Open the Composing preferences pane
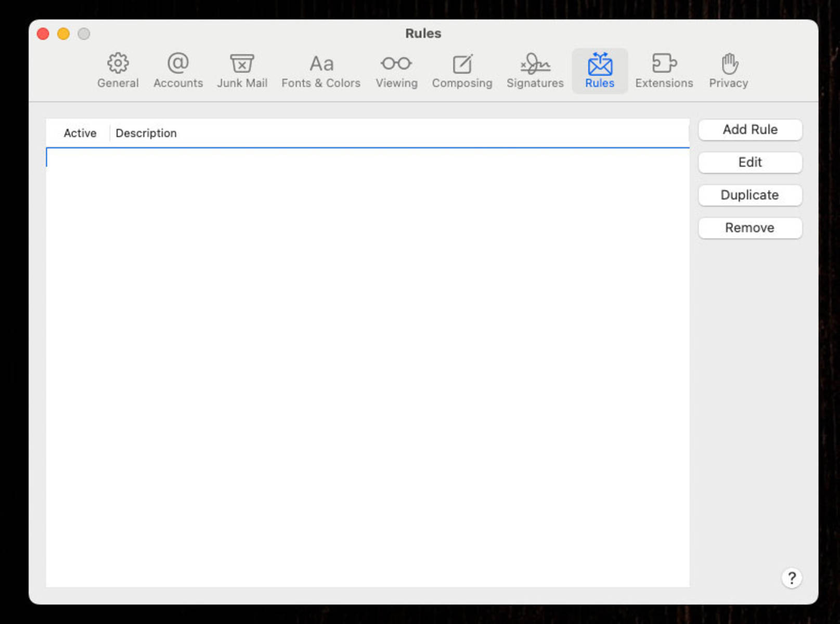 pyautogui.click(x=462, y=71)
